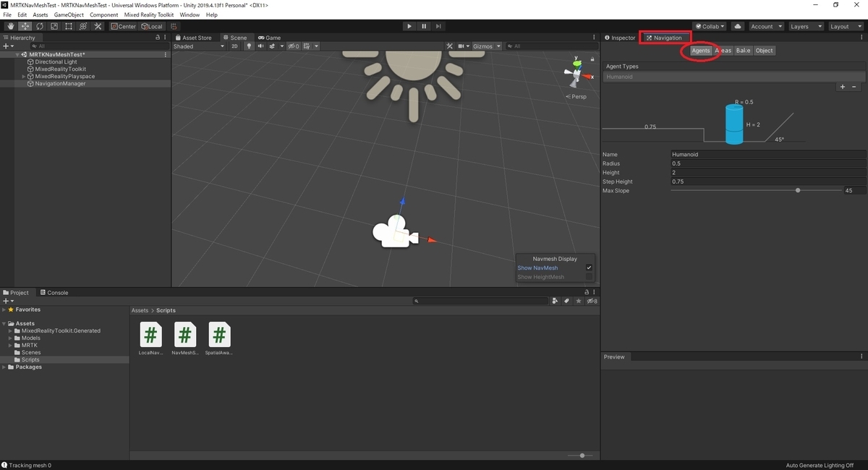Click the Play button
The height and width of the screenshot is (470, 868).
click(409, 26)
